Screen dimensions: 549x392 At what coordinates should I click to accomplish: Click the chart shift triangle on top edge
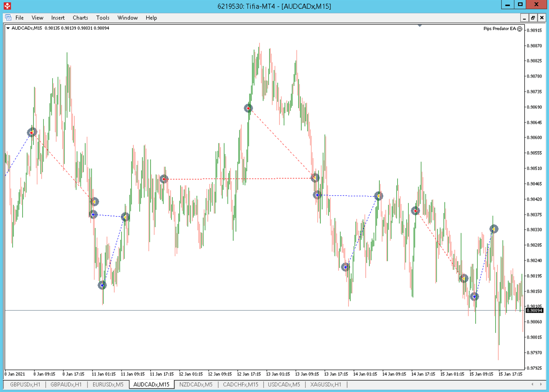pyautogui.click(x=419, y=26)
